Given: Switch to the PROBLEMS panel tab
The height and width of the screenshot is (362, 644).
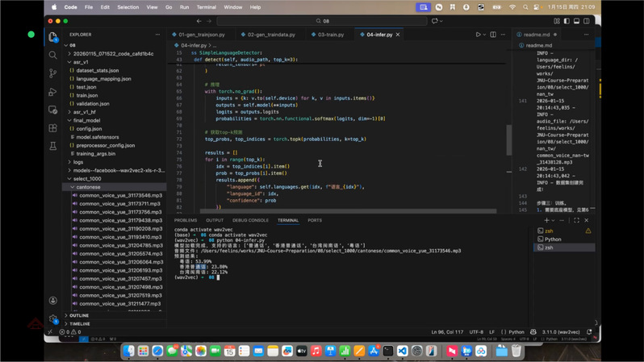Looking at the screenshot, I should 186,220.
